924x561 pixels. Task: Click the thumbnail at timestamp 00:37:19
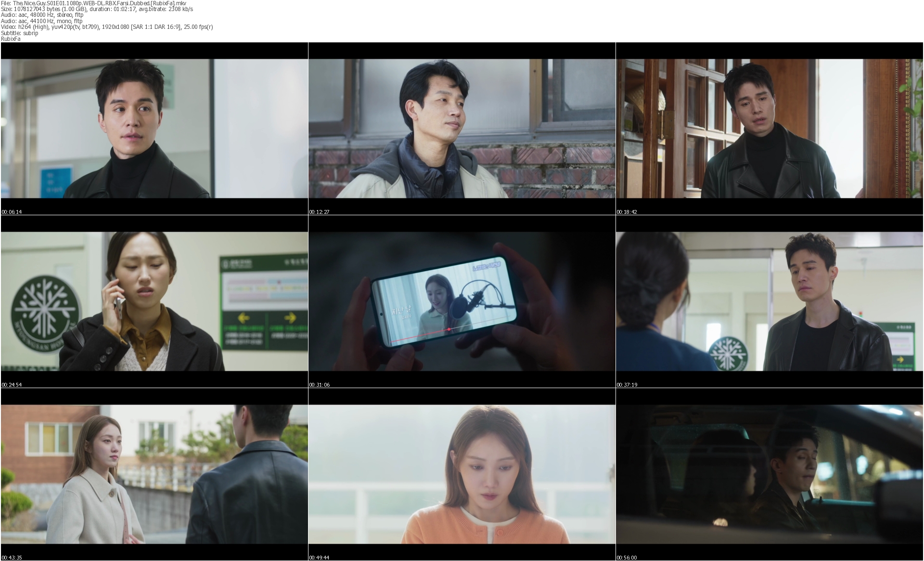pos(770,301)
